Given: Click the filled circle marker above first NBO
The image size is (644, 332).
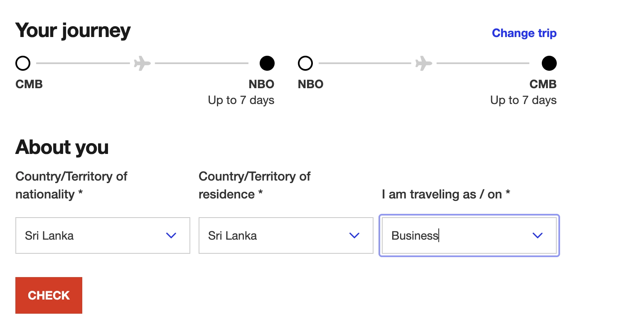Looking at the screenshot, I should coord(267,64).
